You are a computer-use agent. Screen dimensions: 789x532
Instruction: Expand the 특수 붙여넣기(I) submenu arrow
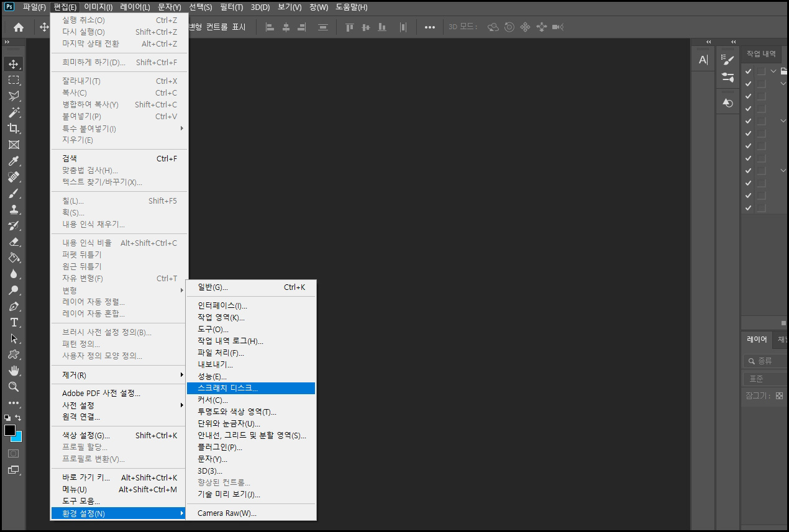tap(182, 128)
